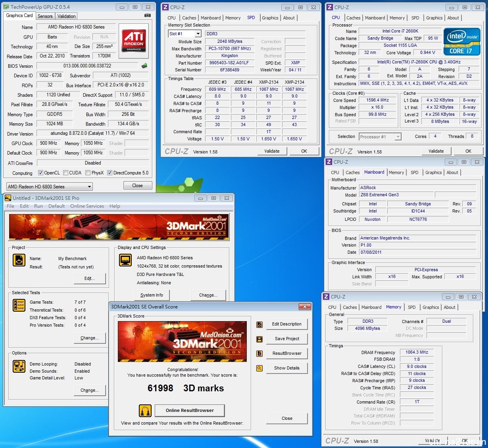The image size is (488, 448).
Task: Click Change... under Options
Action: pyautogui.click(x=90, y=390)
